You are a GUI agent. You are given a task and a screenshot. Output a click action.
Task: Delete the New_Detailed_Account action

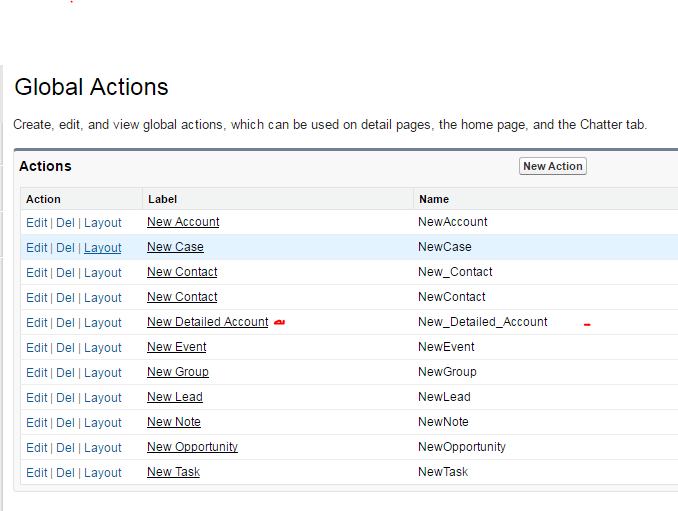pyautogui.click(x=65, y=323)
